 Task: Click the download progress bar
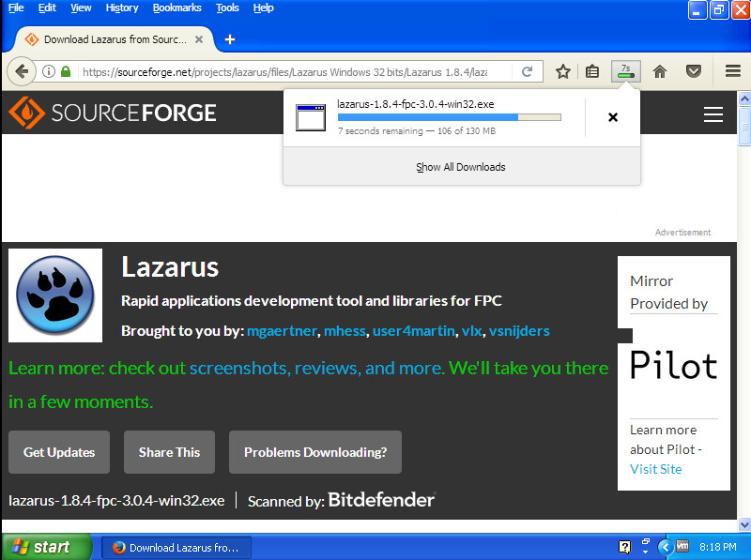point(450,117)
